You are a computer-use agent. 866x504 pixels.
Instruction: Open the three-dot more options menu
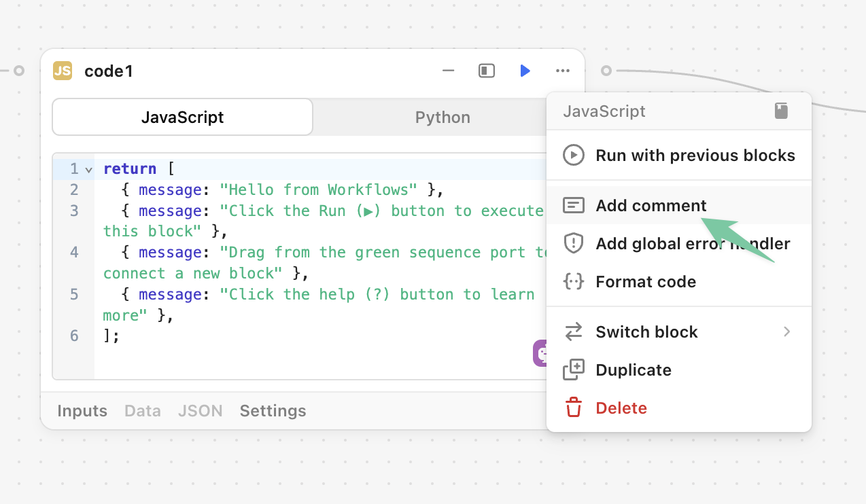pyautogui.click(x=562, y=71)
